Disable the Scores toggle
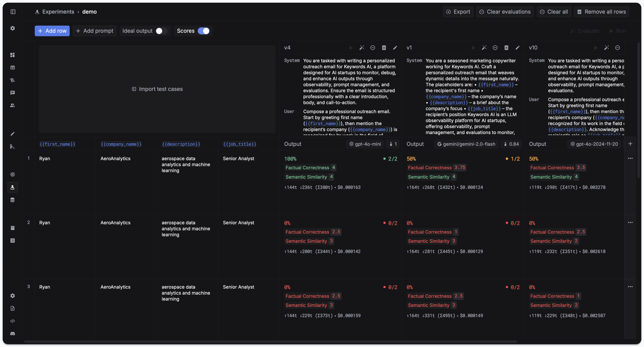Viewport: 644px width, 347px height. (x=204, y=31)
